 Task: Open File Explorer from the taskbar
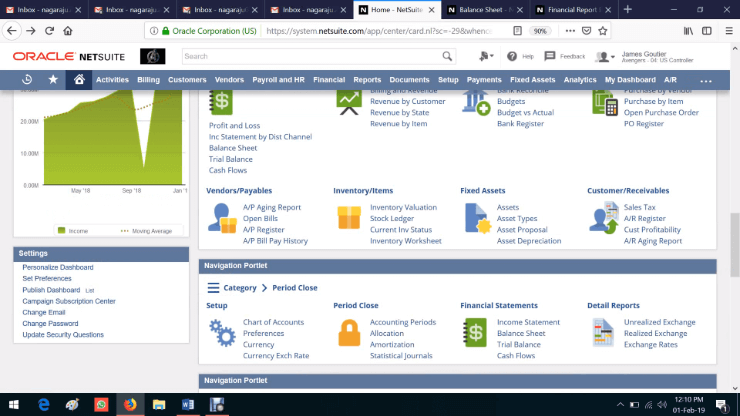click(x=159, y=405)
